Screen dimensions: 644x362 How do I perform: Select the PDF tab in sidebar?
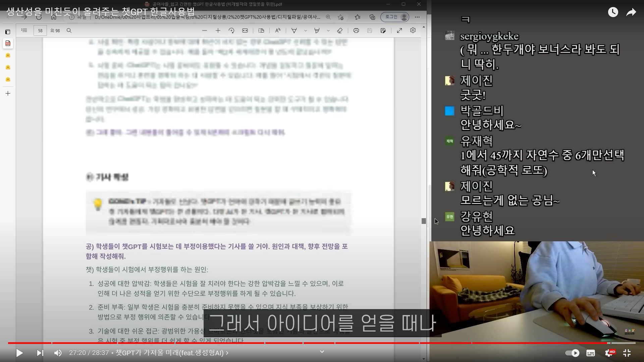coord(8,44)
